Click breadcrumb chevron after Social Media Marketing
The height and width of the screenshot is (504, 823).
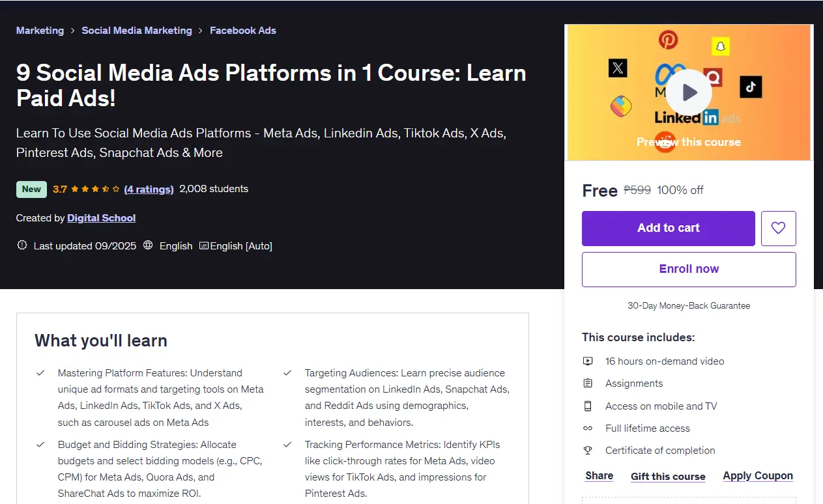coord(201,31)
